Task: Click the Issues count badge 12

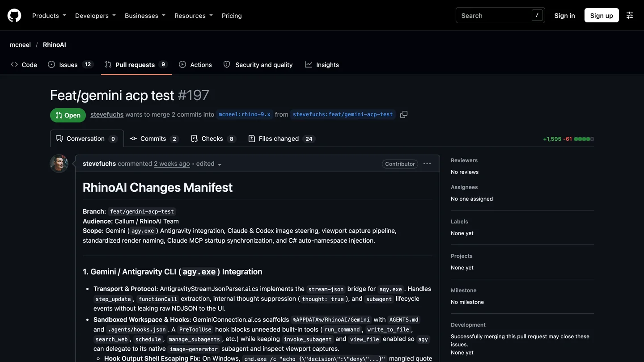Action: pos(88,64)
